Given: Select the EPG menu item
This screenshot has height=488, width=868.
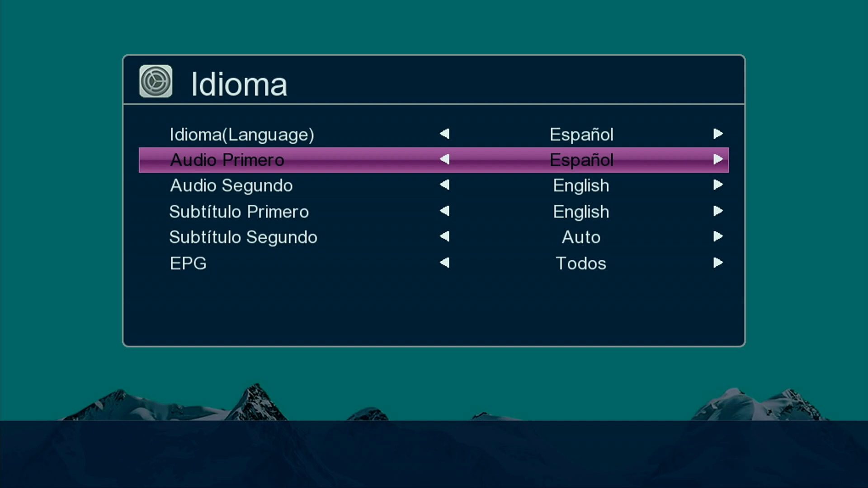Looking at the screenshot, I should [x=188, y=263].
